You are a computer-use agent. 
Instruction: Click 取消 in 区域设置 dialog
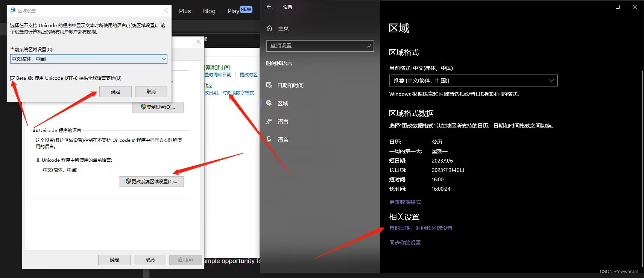pyautogui.click(x=151, y=92)
